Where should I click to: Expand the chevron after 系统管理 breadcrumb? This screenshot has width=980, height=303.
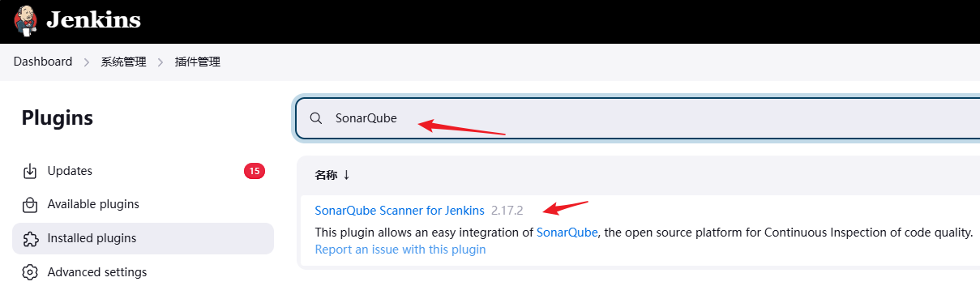click(160, 62)
